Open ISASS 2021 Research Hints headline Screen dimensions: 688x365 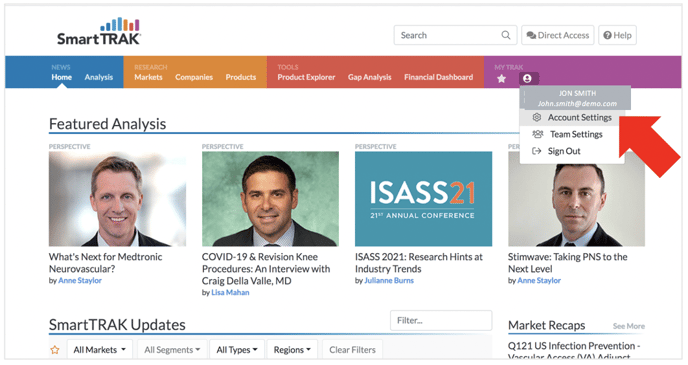(x=419, y=263)
